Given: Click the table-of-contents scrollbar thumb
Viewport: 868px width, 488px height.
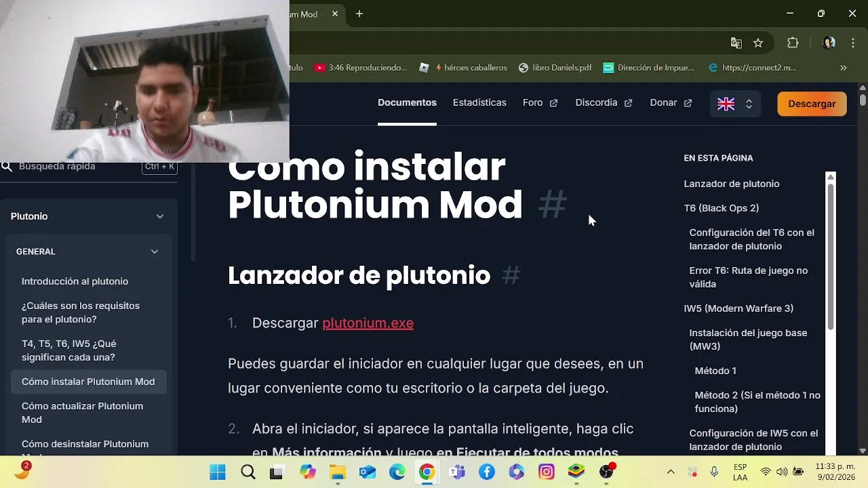Looking at the screenshot, I should (x=831, y=256).
